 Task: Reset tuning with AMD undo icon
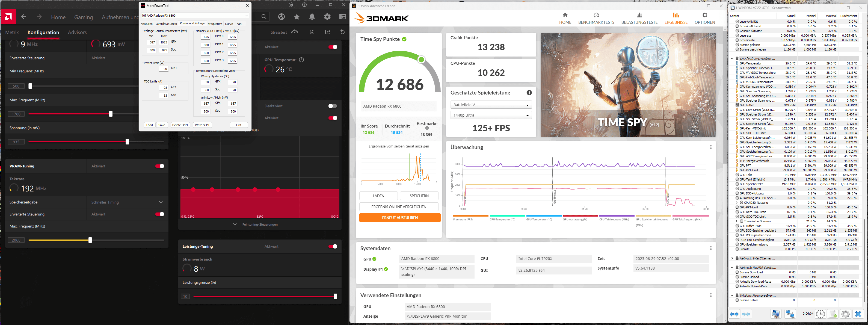click(x=343, y=32)
